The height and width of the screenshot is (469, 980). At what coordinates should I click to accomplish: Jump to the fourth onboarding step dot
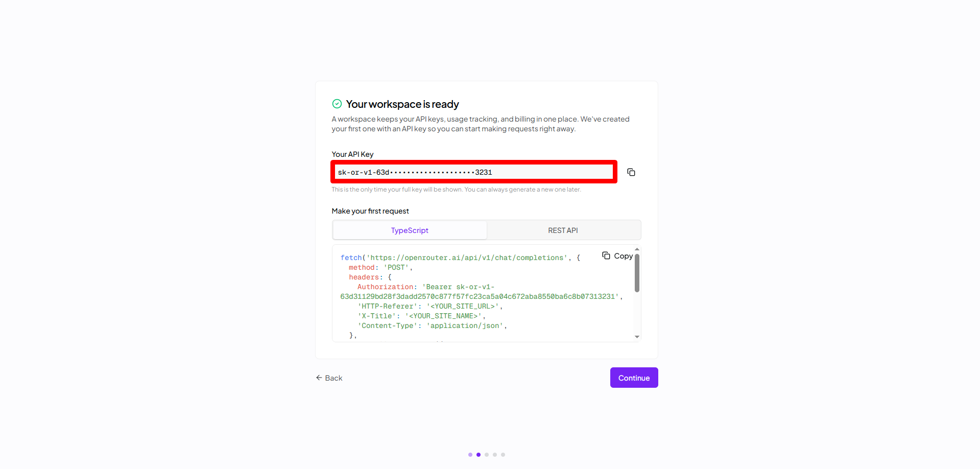tap(495, 455)
